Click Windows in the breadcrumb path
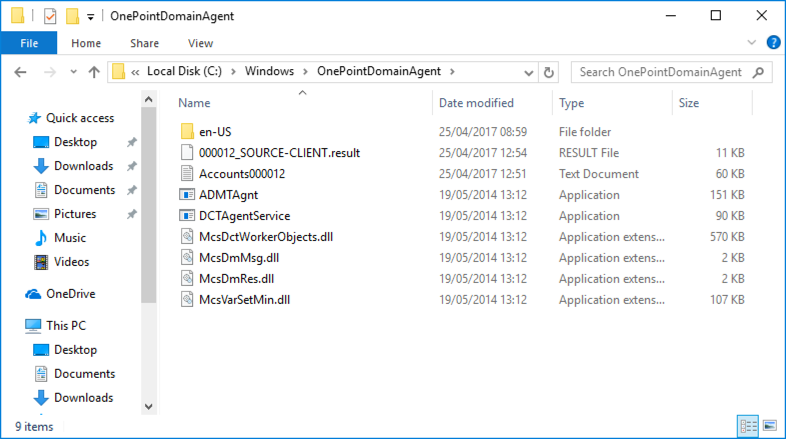The width and height of the screenshot is (786, 439). [269, 71]
